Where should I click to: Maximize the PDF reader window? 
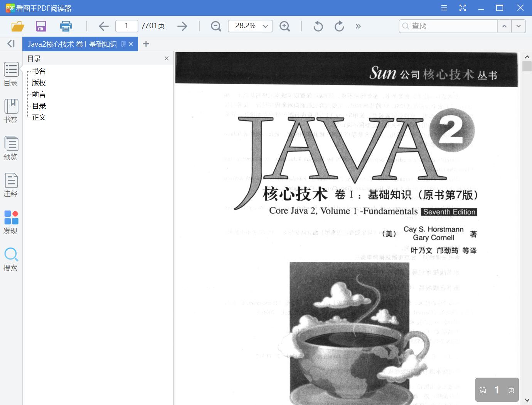tap(500, 8)
